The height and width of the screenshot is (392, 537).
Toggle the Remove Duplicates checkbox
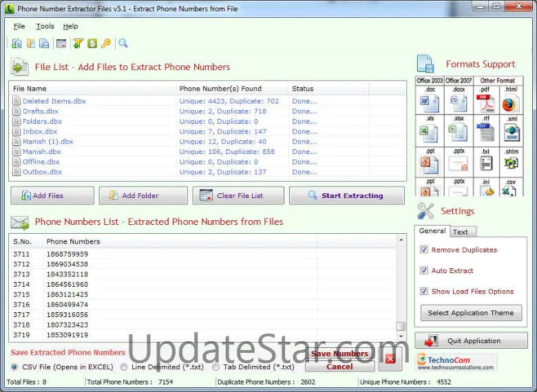(424, 250)
